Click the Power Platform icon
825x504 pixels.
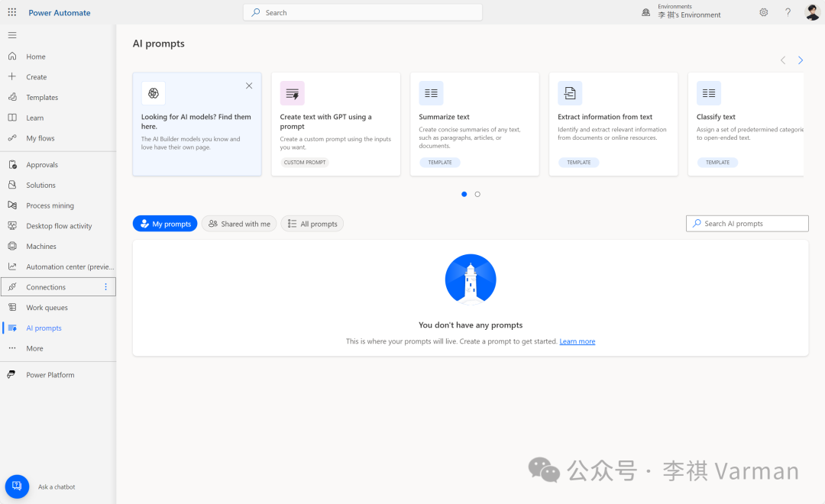pyautogui.click(x=11, y=375)
